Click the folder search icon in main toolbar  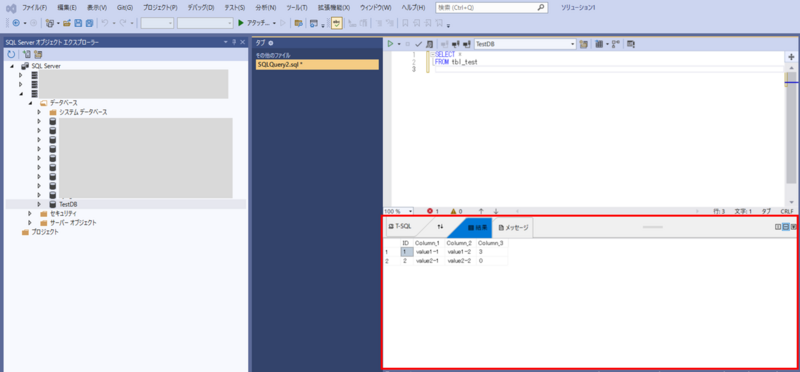tap(298, 23)
